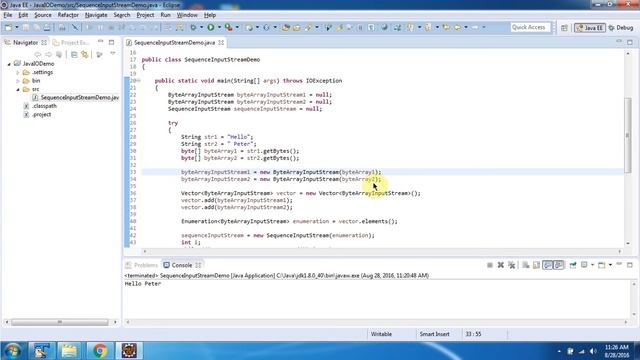Collapse the JavaIODemo project
The image size is (640, 360).
(9, 64)
